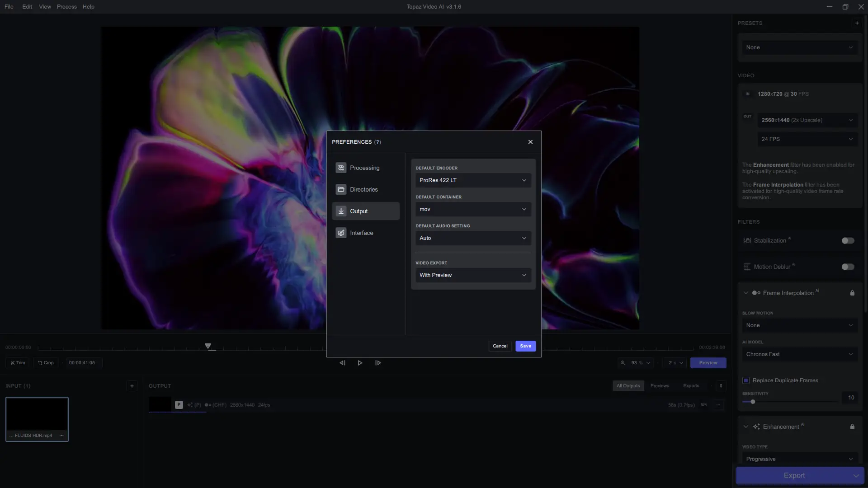Screen dimensions: 868x488
Task: Click the Output preferences icon
Action: (341, 211)
